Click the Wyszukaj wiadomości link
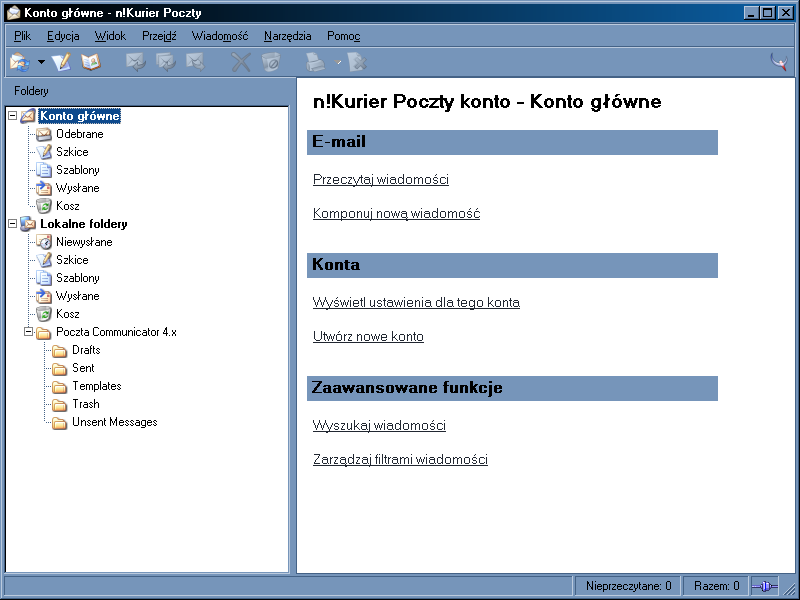Screen dimensions: 800x600 click(379, 426)
